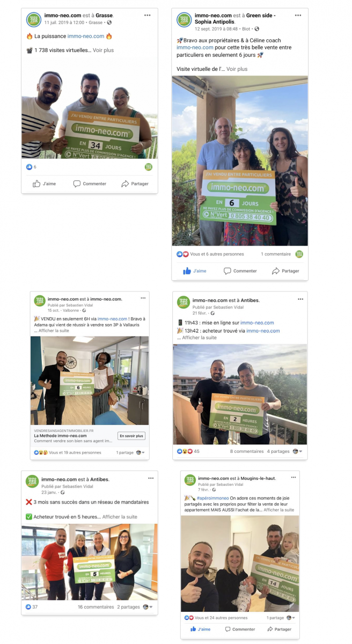This screenshot has height=644, width=352.
Task: Click immo-neo.com page avatar on Grasse post
Action: tap(34, 19)
